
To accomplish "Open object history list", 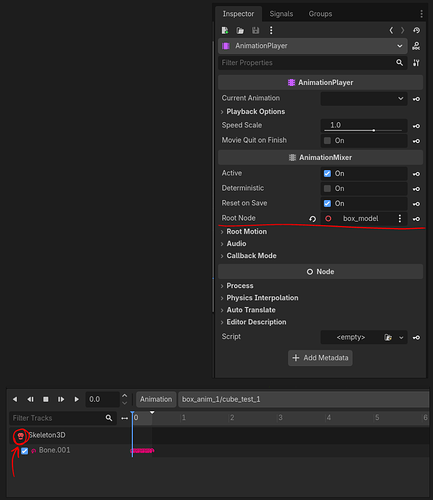I will 416,31.
